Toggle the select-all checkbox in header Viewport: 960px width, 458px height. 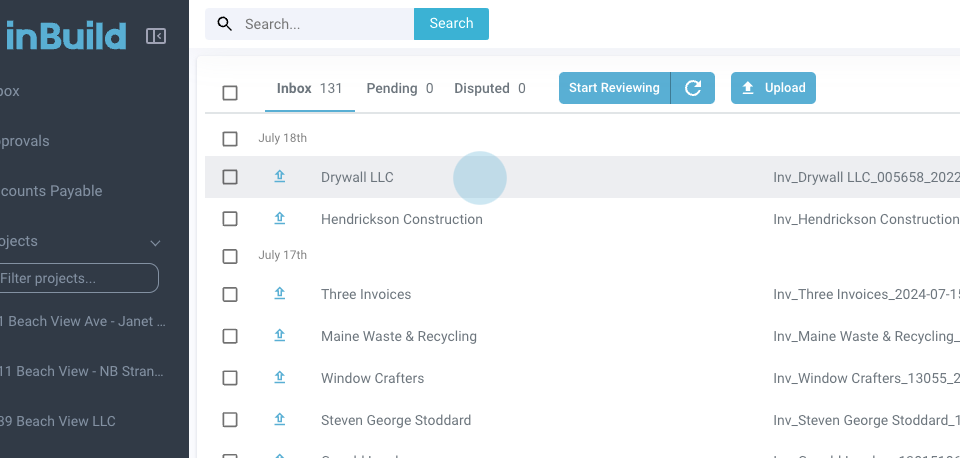(230, 93)
